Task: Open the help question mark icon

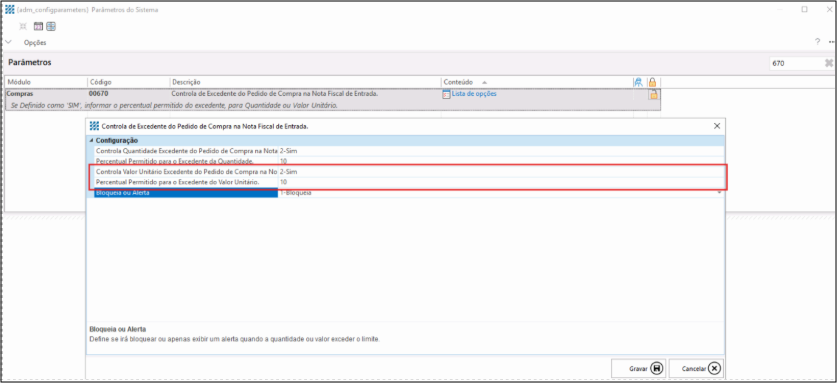Action: tap(817, 42)
